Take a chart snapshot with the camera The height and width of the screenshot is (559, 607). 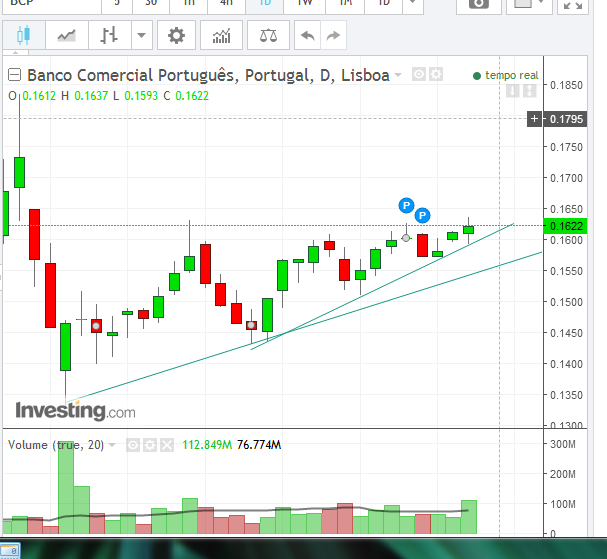(x=479, y=6)
